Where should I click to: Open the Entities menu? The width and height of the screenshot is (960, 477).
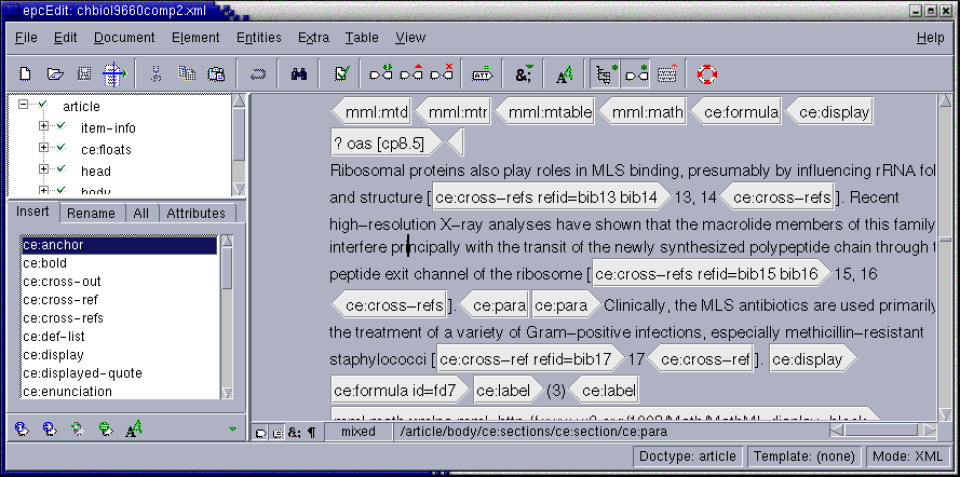click(x=258, y=38)
